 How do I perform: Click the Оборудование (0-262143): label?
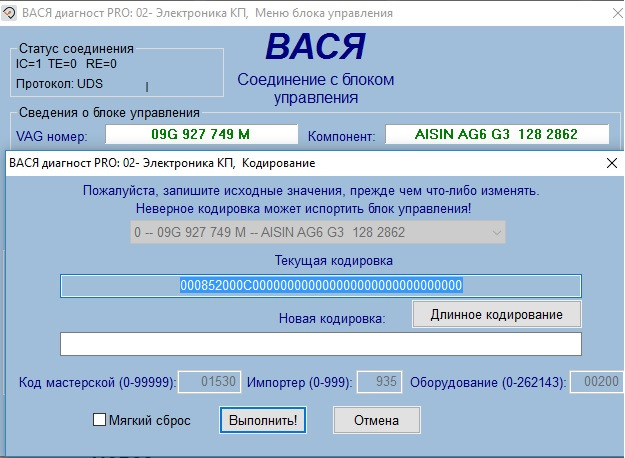(488, 383)
